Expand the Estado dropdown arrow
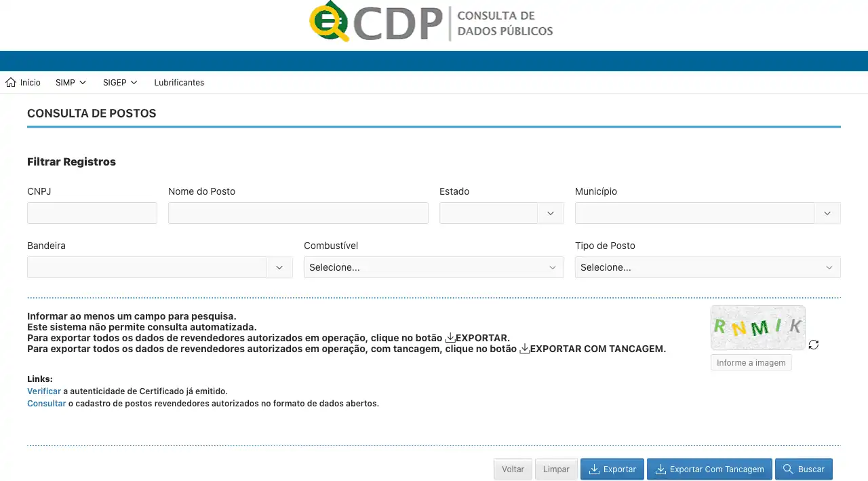 (x=550, y=213)
